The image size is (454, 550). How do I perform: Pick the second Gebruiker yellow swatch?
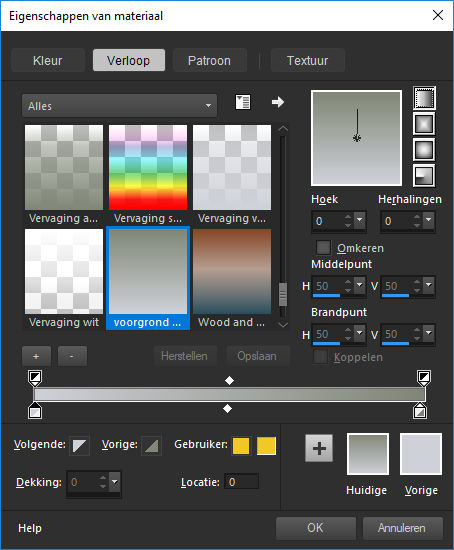[x=266, y=446]
